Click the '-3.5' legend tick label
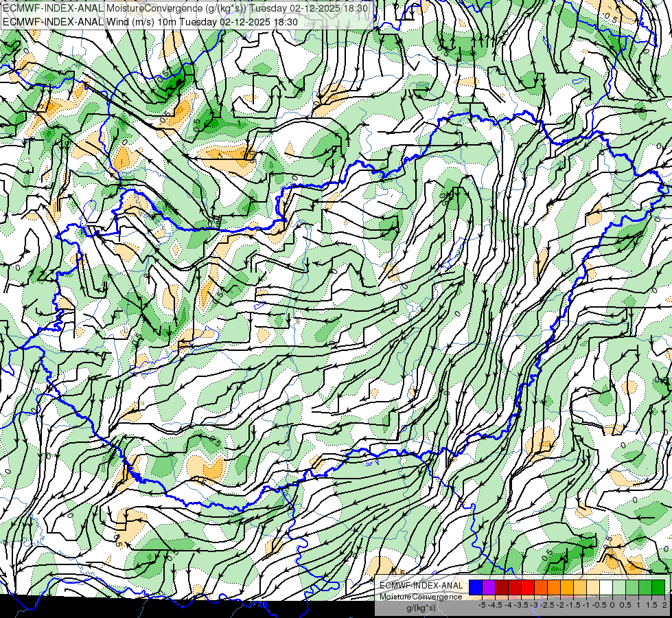672x618 pixels. 521,605
